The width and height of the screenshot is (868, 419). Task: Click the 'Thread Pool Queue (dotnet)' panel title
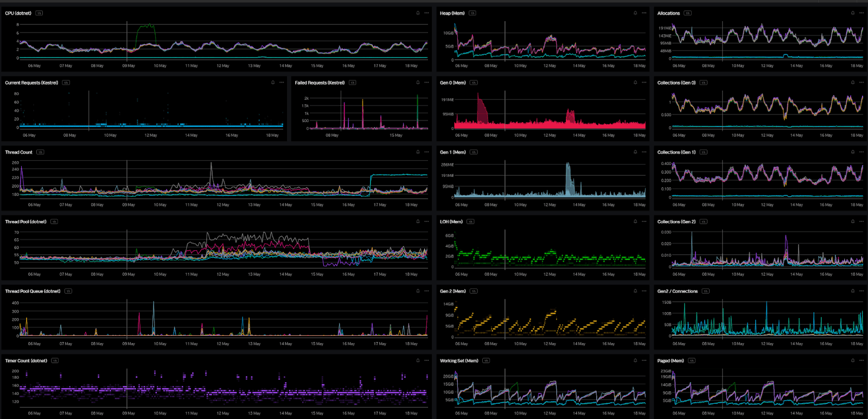tap(33, 291)
